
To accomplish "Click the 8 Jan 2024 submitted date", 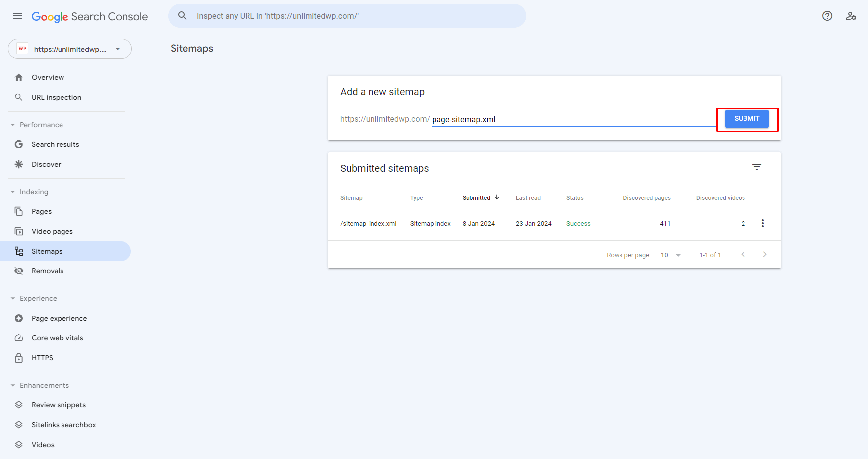I will click(479, 224).
